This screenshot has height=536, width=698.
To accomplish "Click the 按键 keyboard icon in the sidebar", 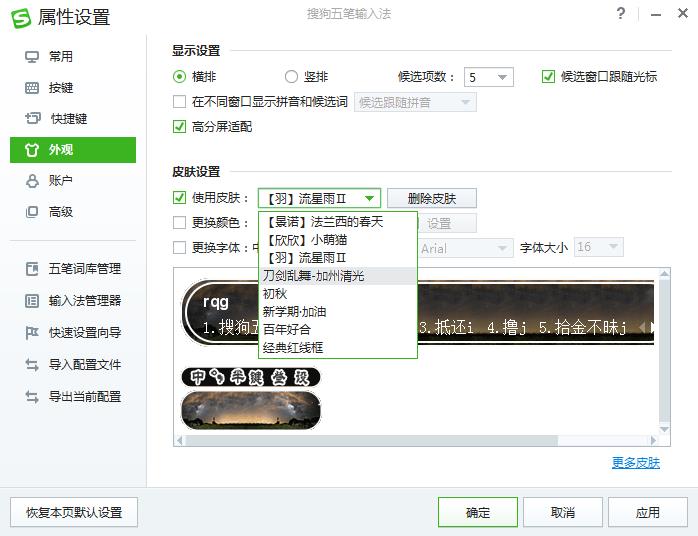I will coord(32,88).
